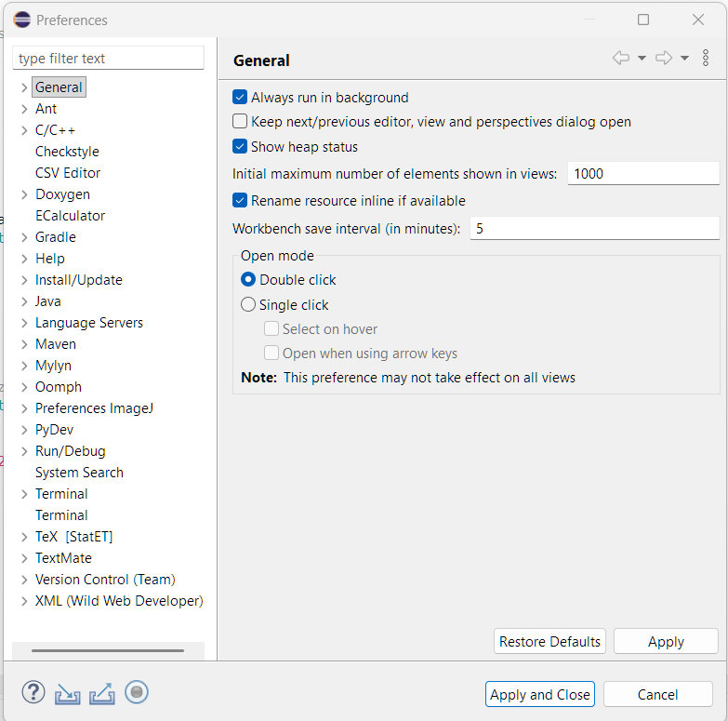Viewport: 728px width, 721px height.
Task: Enable Keep next/previous editor dialog open
Action: click(x=241, y=122)
